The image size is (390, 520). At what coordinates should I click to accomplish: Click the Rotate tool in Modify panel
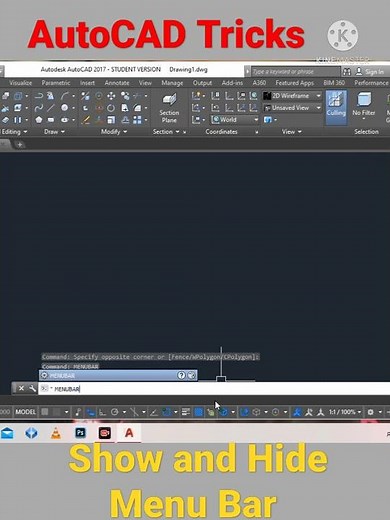point(111,108)
